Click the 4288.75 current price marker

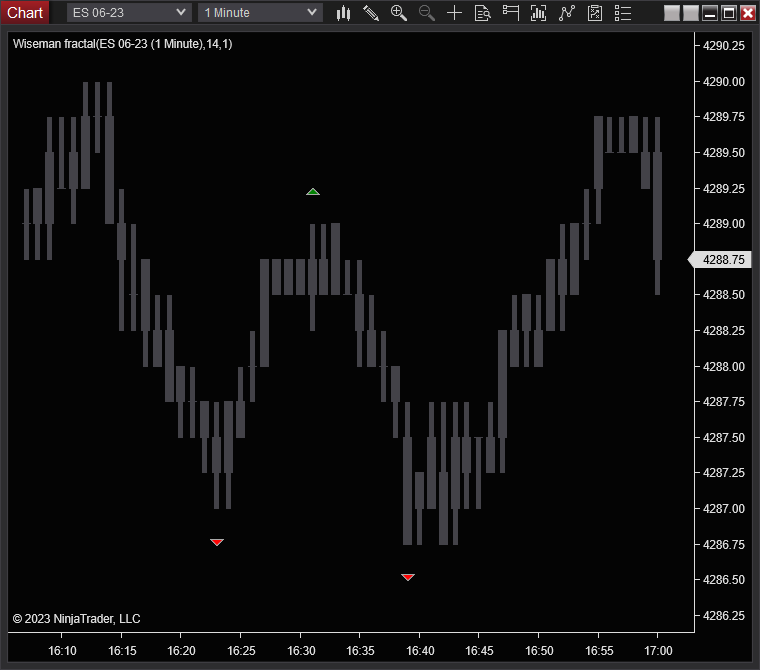click(x=720, y=260)
